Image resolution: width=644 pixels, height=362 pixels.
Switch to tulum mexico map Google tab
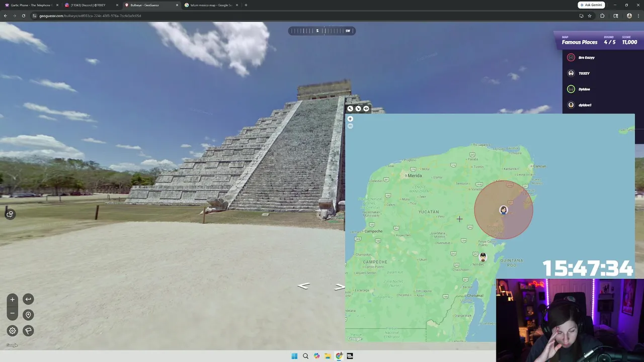click(x=211, y=5)
